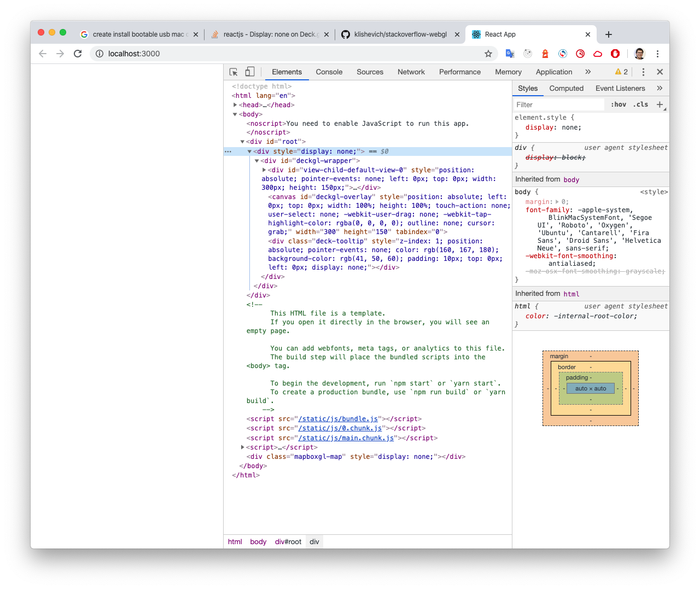Collapse the body element node
Image resolution: width=700 pixels, height=589 pixels.
(x=235, y=114)
